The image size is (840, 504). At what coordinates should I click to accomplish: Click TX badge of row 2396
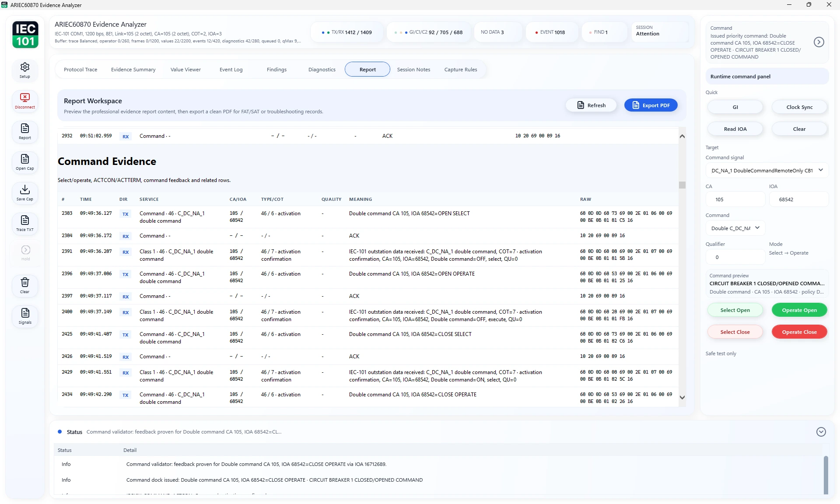pos(126,275)
